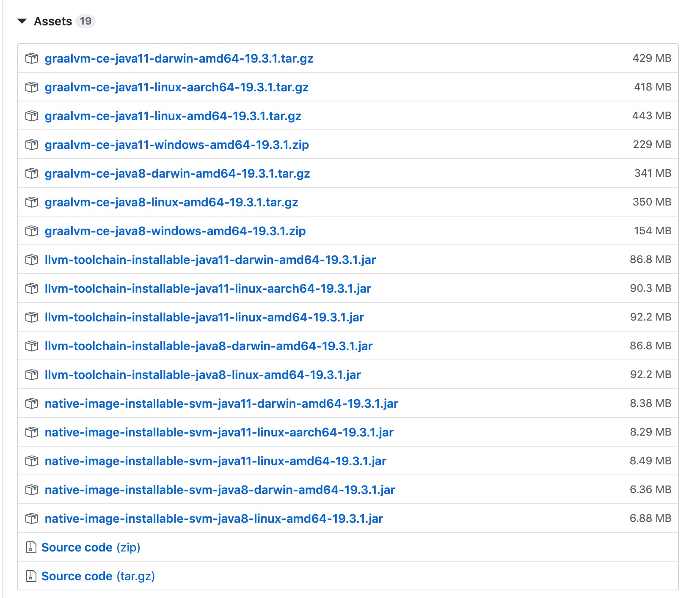The height and width of the screenshot is (598, 700).
Task: Download native-image-installable-svm-java11-darwin-amd64 jar
Action: 221,403
